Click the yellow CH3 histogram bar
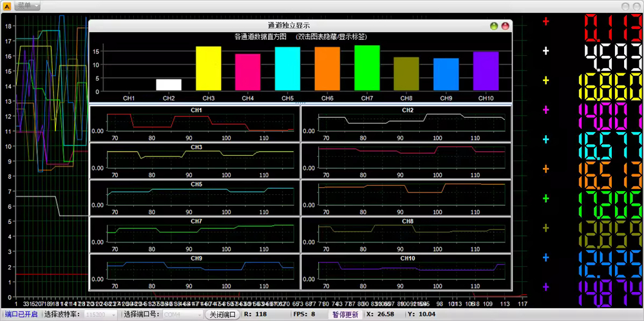This screenshot has height=321, width=644. (x=208, y=68)
